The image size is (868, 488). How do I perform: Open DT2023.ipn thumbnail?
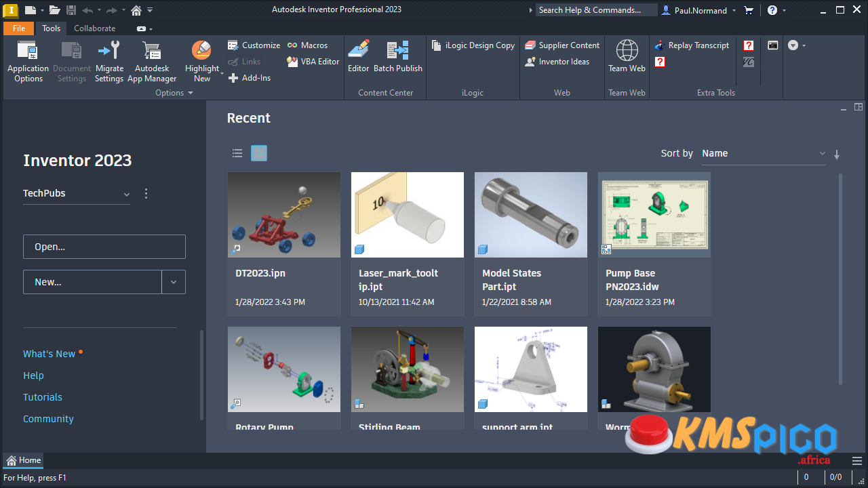(284, 215)
